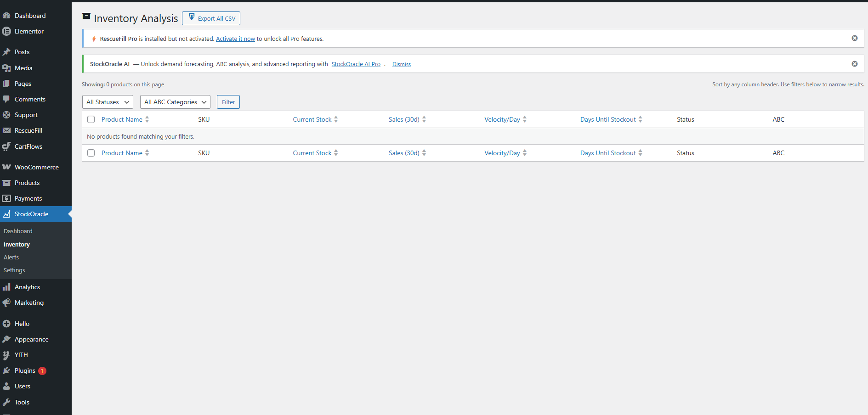The width and height of the screenshot is (868, 415).
Task: Open the WooCommerce sidebar icon
Action: (7, 167)
